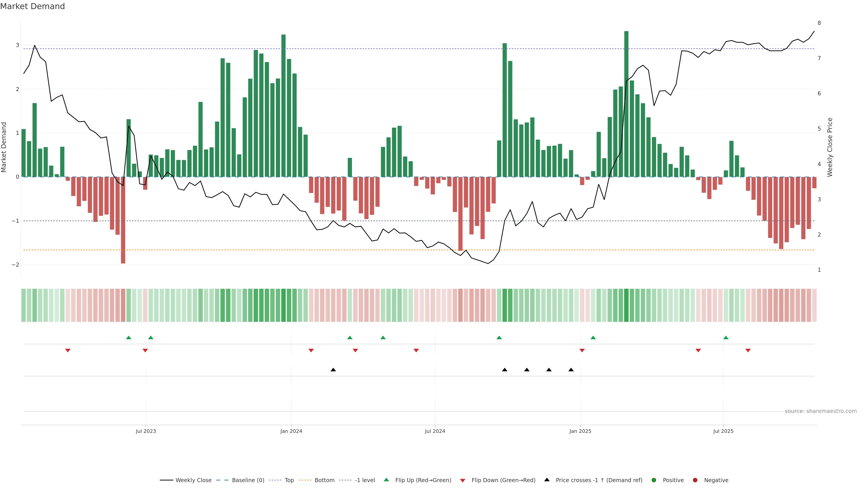The image size is (868, 488).
Task: Click the green flip-up triangle just after Jan 2025
Action: pyautogui.click(x=593, y=338)
